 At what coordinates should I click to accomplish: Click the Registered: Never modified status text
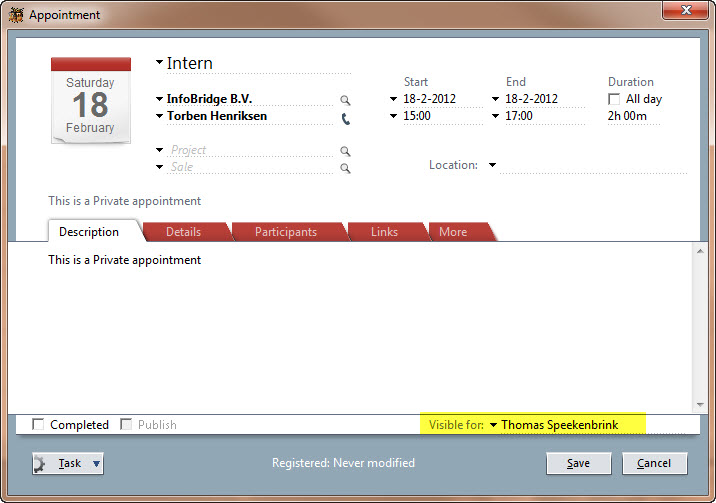pos(343,463)
